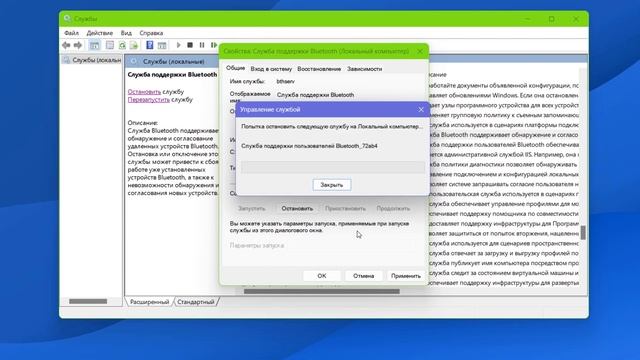Click the Stop Service square icon
Screen dimensions: 640x360
click(190, 45)
